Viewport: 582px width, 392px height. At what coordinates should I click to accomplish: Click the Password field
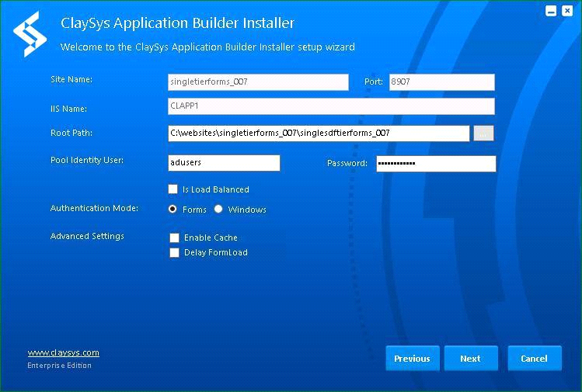point(436,164)
